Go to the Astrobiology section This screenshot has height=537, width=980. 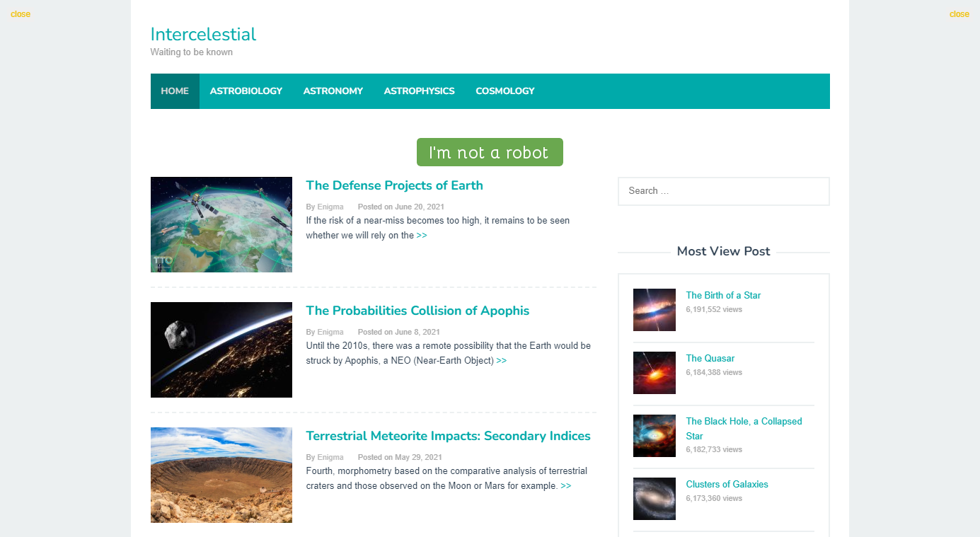(246, 91)
